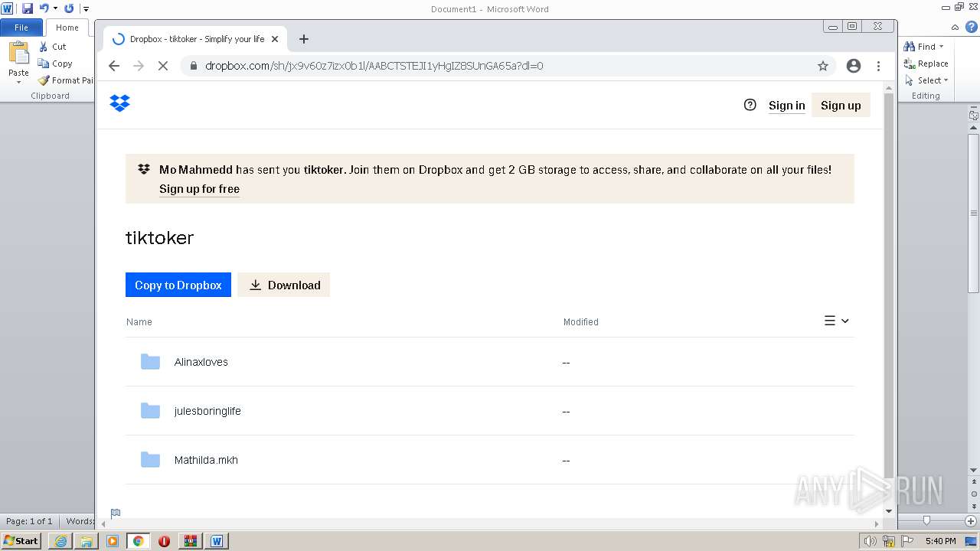Click Word's Redo icon

point(69,8)
